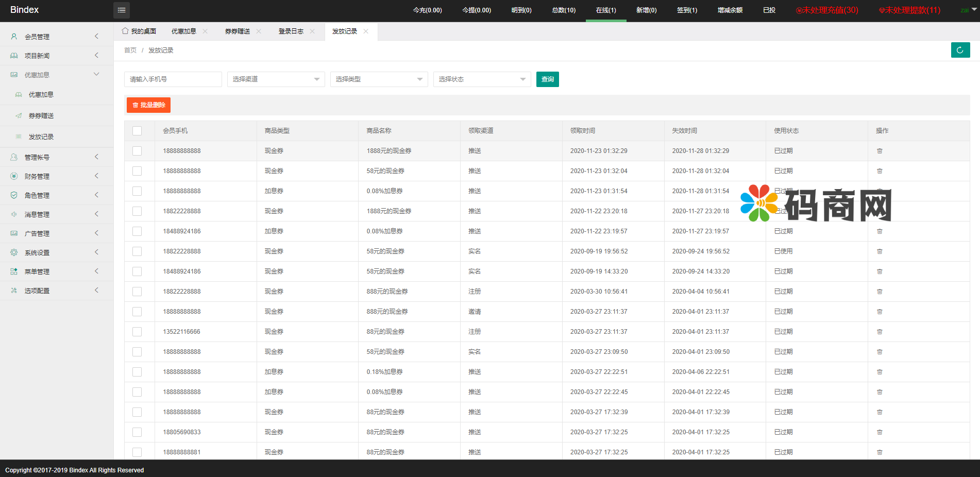Click the 会员管理 user icon in sidebar
980x477 pixels.
click(14, 37)
